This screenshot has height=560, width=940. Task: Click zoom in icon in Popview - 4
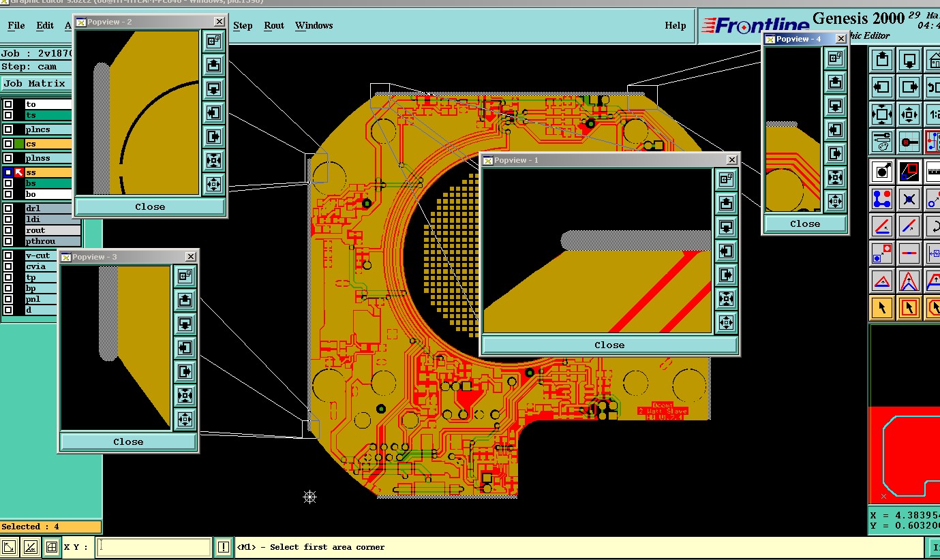[x=835, y=178]
